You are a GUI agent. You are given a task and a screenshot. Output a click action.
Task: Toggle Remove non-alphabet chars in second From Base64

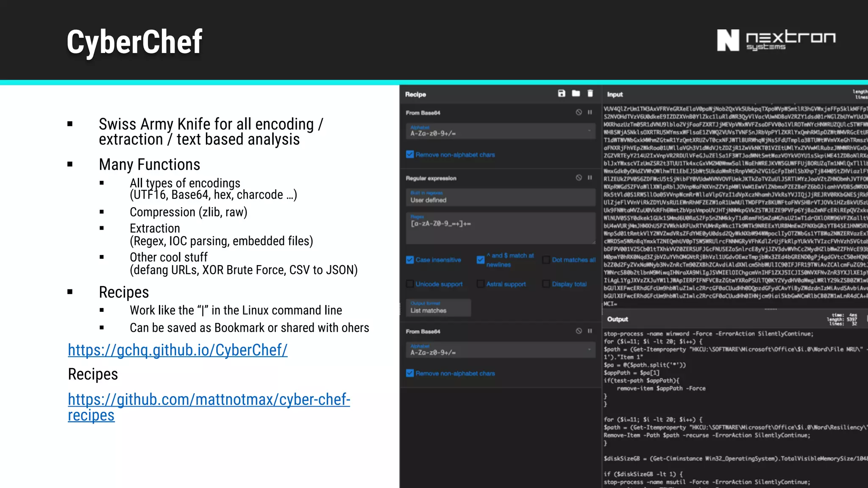[x=410, y=373]
